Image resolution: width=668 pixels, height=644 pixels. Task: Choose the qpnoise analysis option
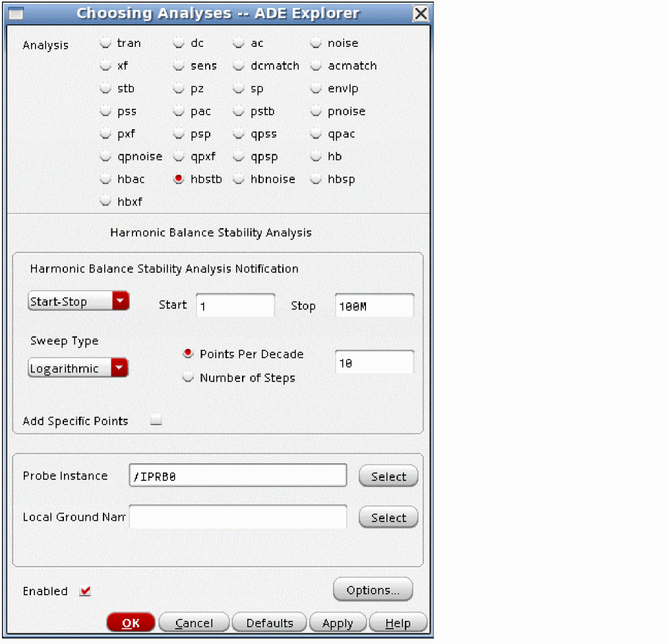coord(106,156)
